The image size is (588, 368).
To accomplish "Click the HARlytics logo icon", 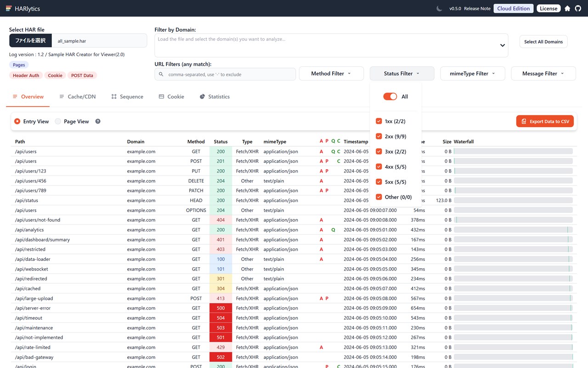I will pos(8,8).
